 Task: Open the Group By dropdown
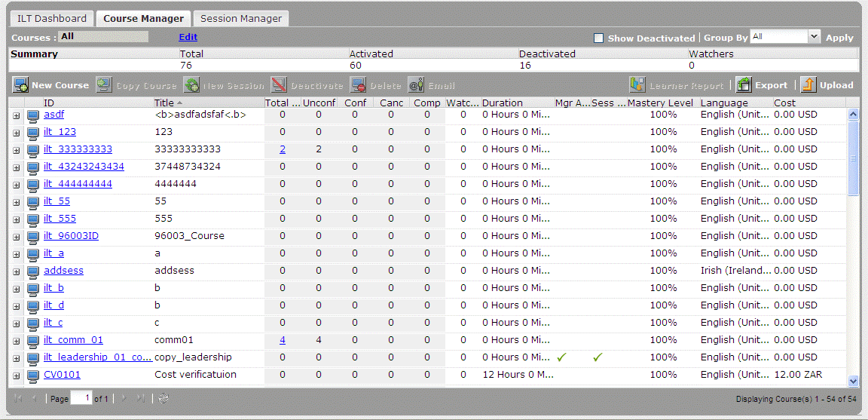813,37
